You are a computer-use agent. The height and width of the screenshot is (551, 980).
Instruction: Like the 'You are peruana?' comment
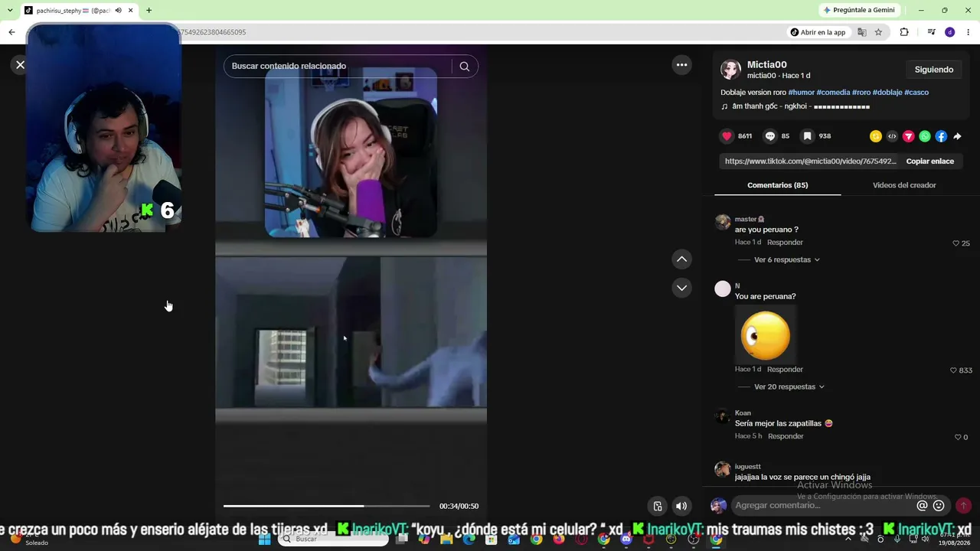pyautogui.click(x=953, y=370)
